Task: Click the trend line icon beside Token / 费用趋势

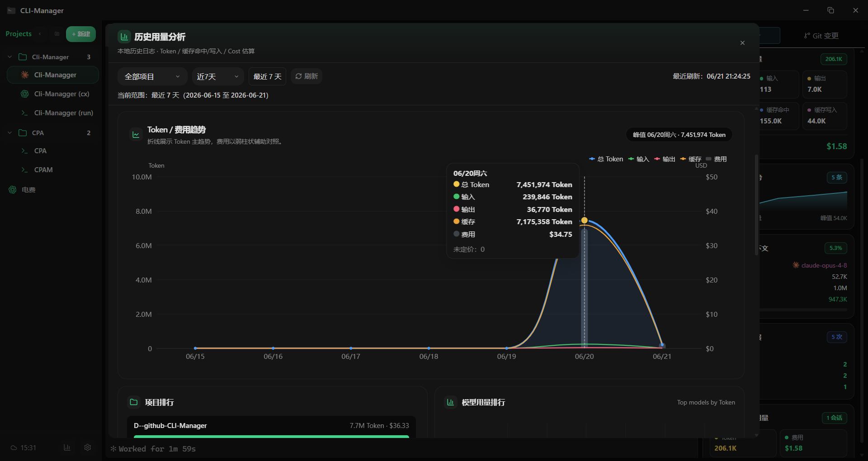Action: pos(136,134)
